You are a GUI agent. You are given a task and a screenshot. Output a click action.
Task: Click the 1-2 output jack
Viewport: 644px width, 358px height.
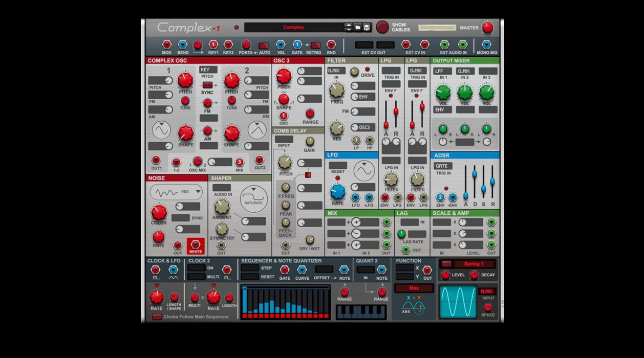click(176, 163)
